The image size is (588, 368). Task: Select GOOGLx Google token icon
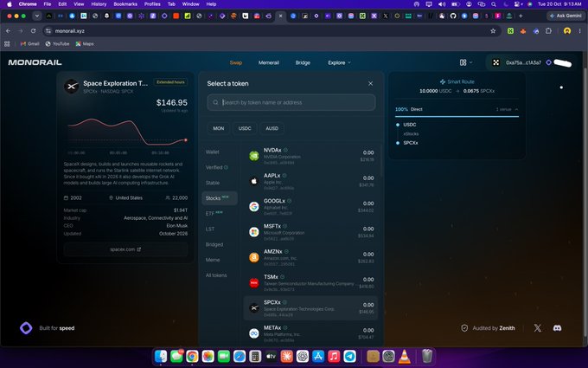(x=254, y=207)
